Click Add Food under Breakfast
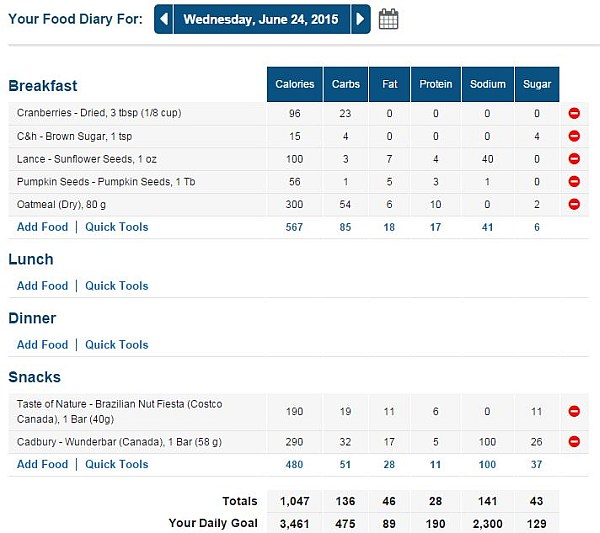600x533 pixels. [x=43, y=227]
